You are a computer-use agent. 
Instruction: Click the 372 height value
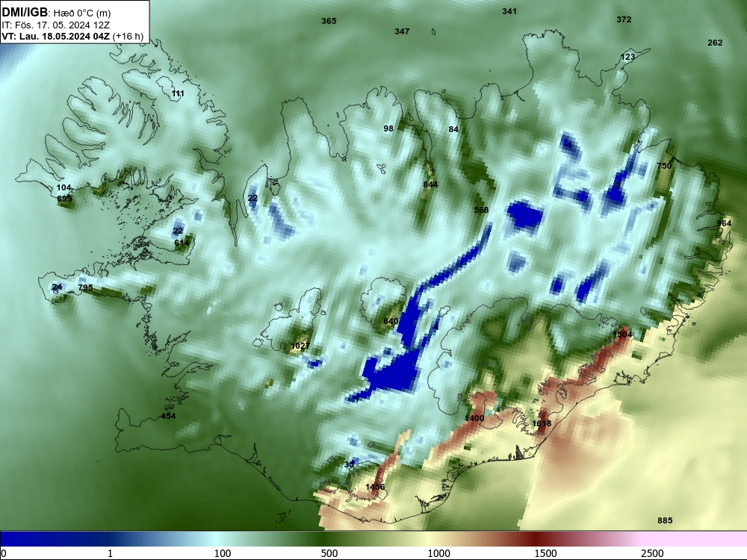point(624,19)
